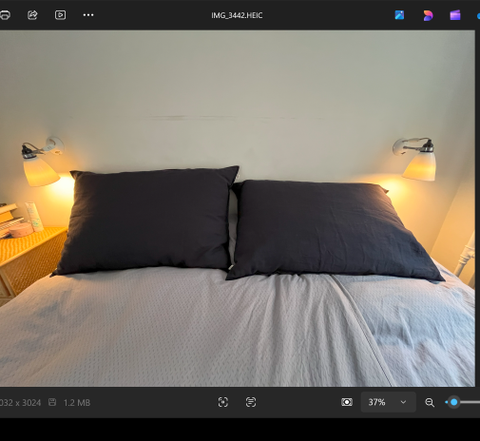Expand the 37% zoom level dropdown

pos(388,402)
